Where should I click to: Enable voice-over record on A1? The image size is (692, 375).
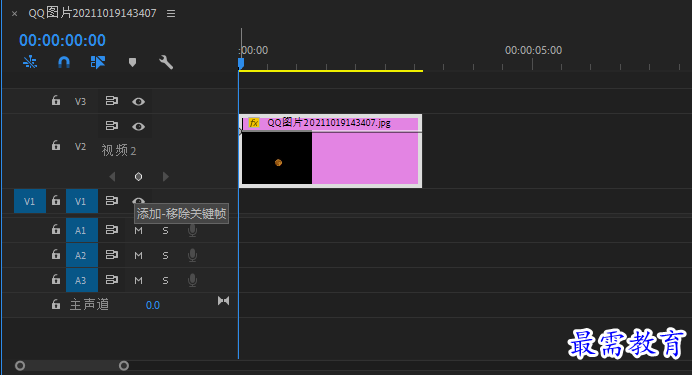[x=192, y=230]
